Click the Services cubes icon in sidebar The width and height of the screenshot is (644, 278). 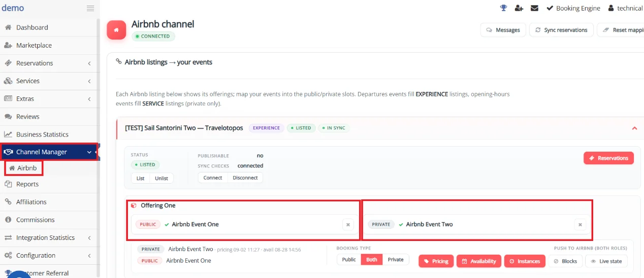coord(8,81)
